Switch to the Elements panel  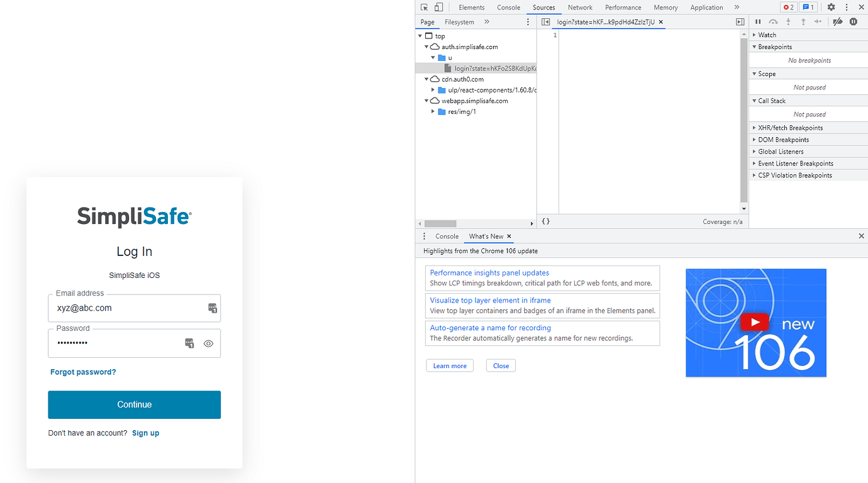[x=472, y=8]
